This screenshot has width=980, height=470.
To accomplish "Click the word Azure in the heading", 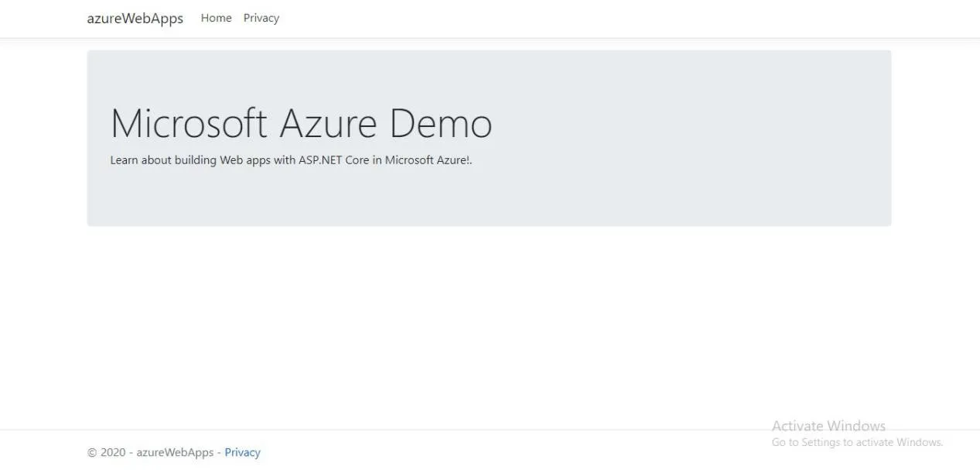I will (x=329, y=123).
